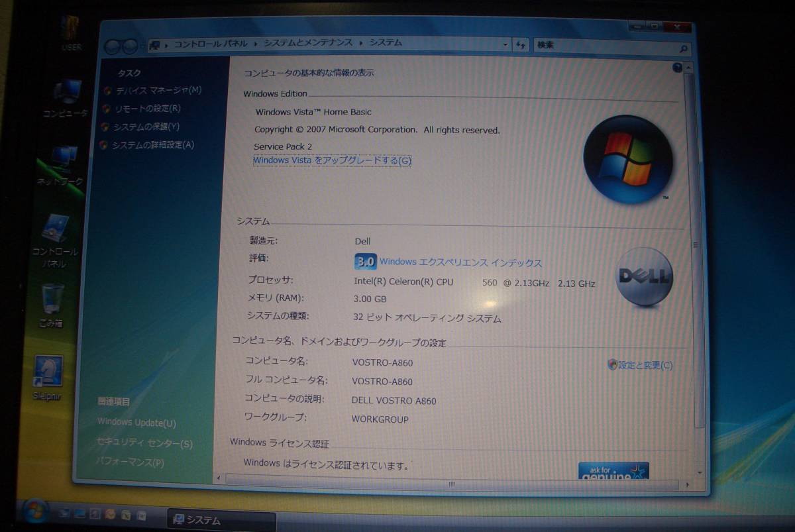Click second quick launch icon beside Start
Screen dimensions: 795x532
(x=79, y=513)
